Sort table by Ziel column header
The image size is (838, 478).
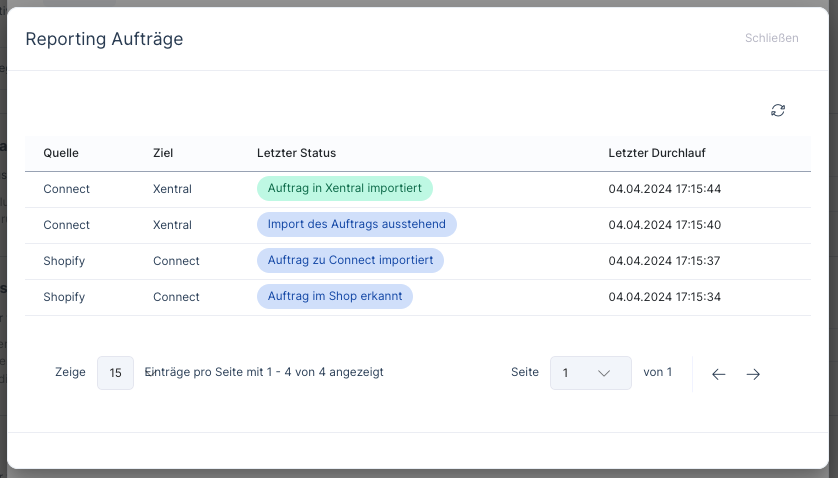coord(163,153)
